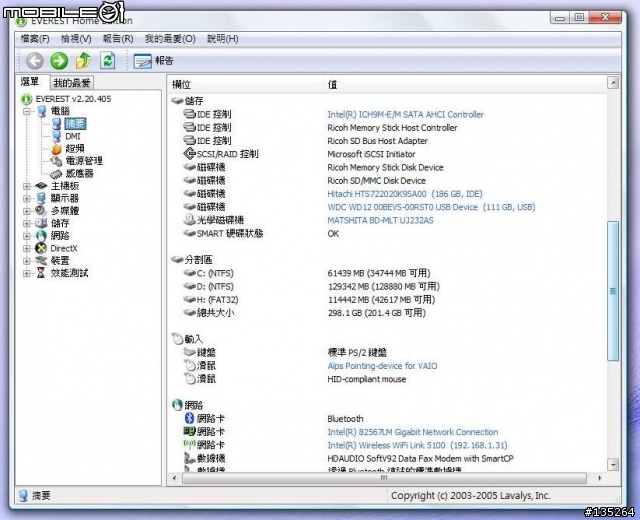Screen dimensions: 640x520
Task: Switch to the 我的最愛 tab
Action: point(72,83)
